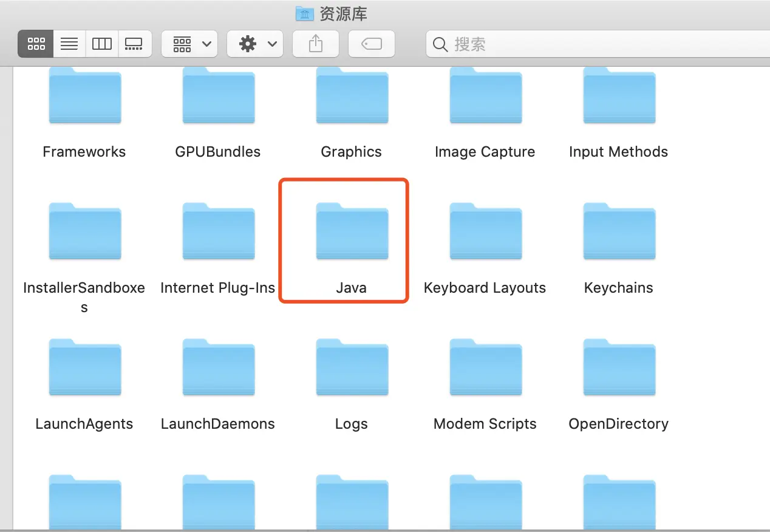Click the Frameworks name label
The height and width of the screenshot is (532, 770).
coord(84,152)
